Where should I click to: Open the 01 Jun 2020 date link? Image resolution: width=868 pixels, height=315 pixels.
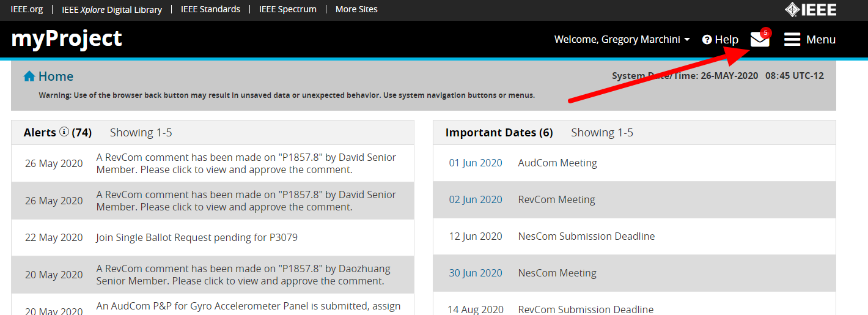(x=476, y=163)
